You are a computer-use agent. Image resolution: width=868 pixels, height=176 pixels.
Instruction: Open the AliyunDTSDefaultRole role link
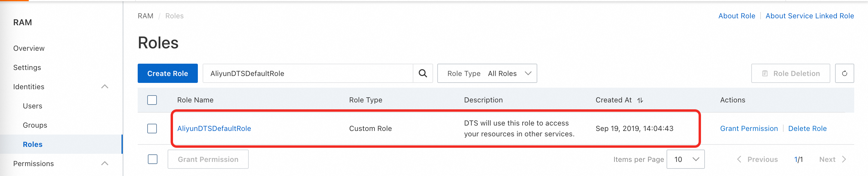(214, 128)
